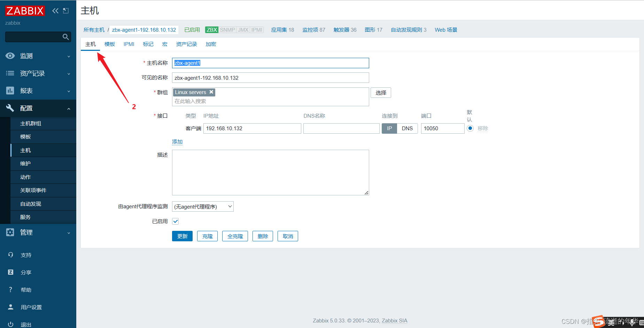Click the eye icon for 监测
Image resolution: width=644 pixels, height=328 pixels.
[10, 56]
